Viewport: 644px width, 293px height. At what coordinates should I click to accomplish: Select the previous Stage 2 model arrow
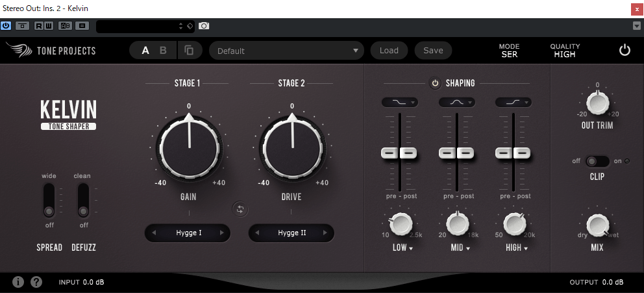tap(257, 233)
